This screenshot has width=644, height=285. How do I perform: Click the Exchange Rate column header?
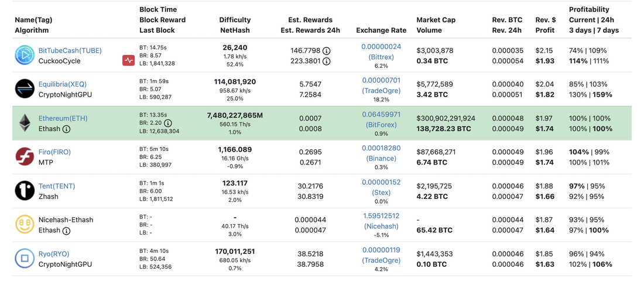coord(381,30)
